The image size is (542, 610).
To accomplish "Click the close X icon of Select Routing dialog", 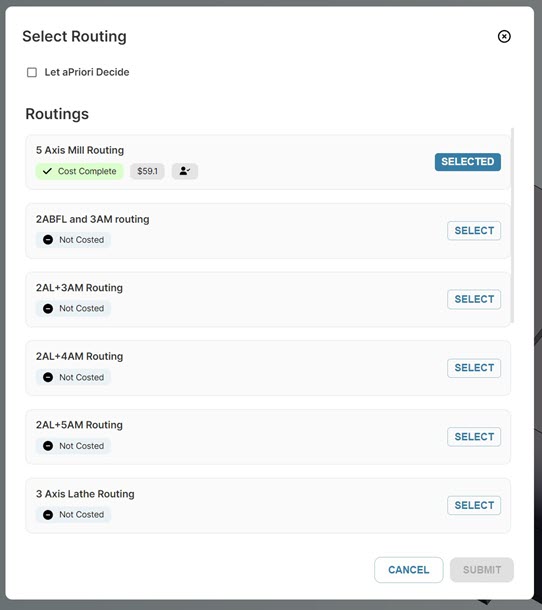I will click(504, 37).
